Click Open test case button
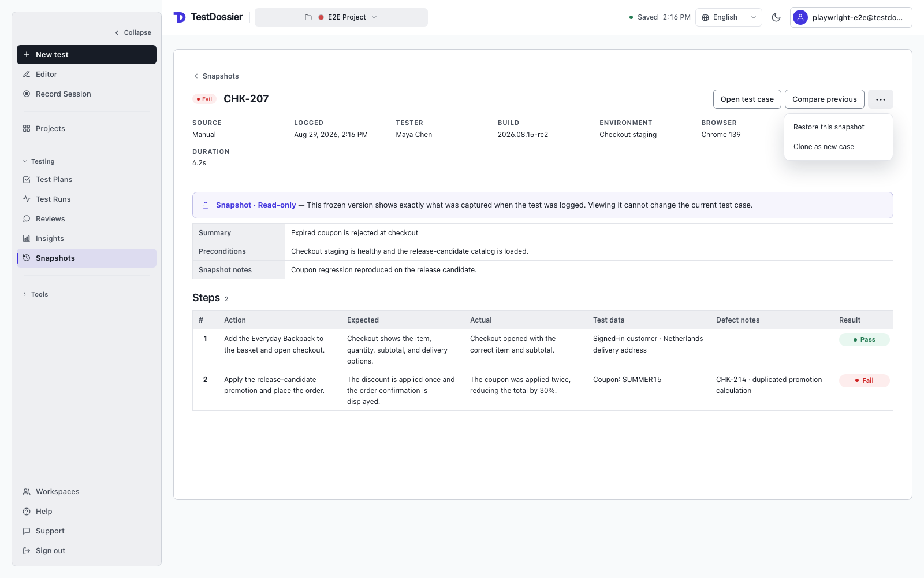The width and height of the screenshot is (924, 578). (x=747, y=99)
